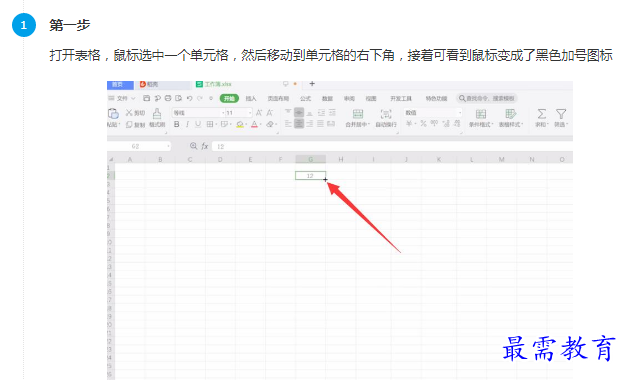
Task: Click the Increase font size icon
Action: coord(259,113)
